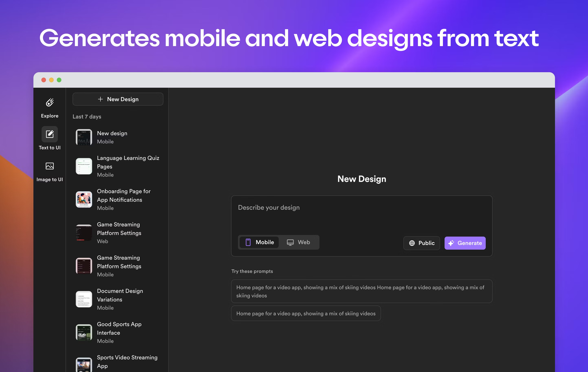Switch platform to Web
The image size is (588, 372).
pos(298,242)
